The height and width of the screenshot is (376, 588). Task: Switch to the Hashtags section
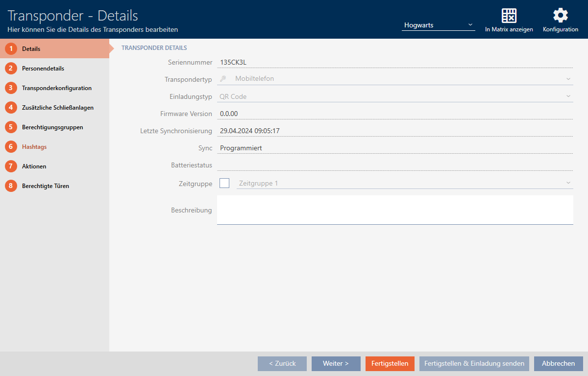tap(34, 147)
